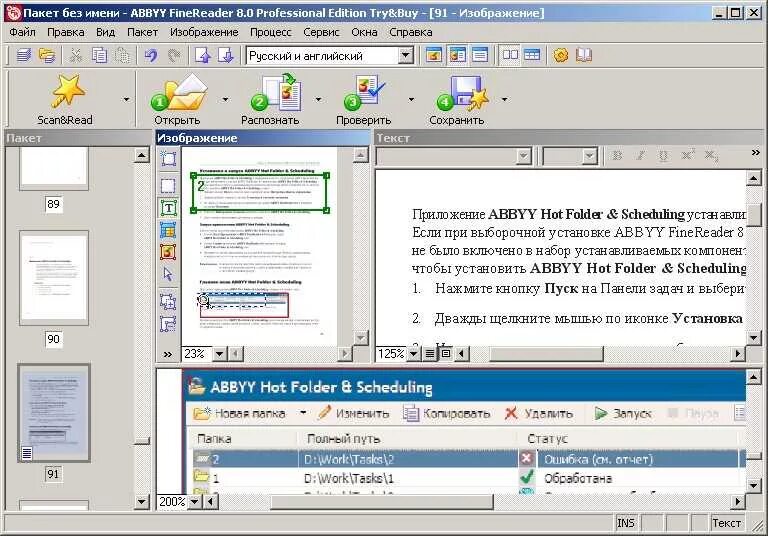Expand the Проверить button dropdown arrow
768x536 pixels.
pyautogui.click(x=411, y=99)
